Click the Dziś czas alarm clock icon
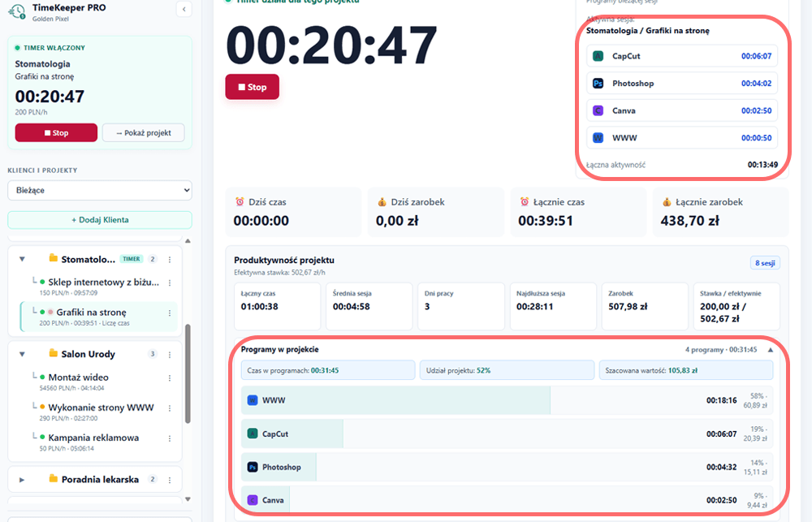This screenshot has width=812, height=522. (x=240, y=202)
